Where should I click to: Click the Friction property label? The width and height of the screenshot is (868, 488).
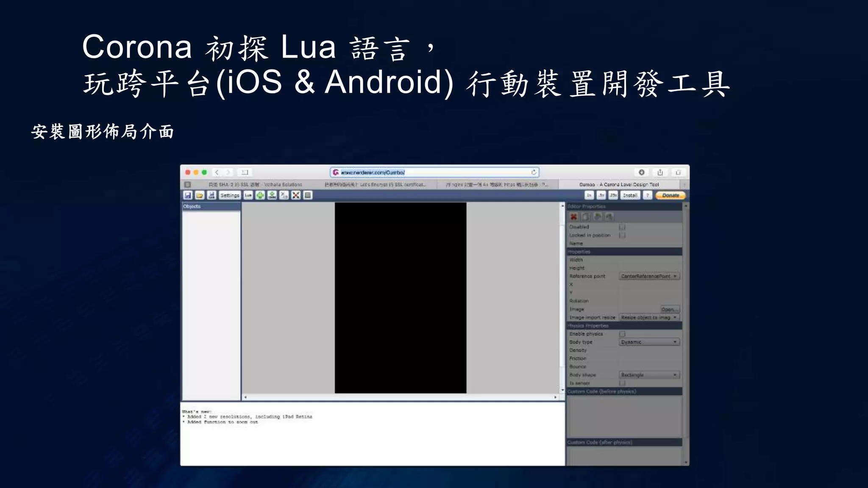pos(578,358)
